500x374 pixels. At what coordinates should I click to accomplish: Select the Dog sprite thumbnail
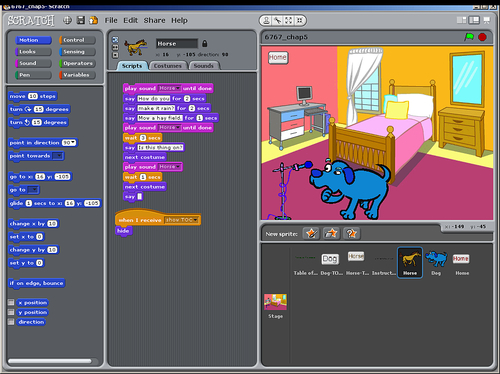coord(436,262)
